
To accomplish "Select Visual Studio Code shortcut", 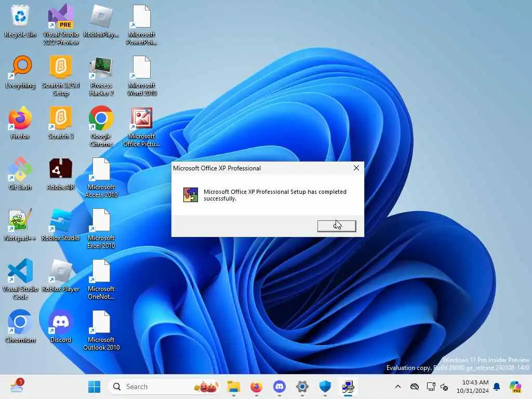I will (x=20, y=279).
